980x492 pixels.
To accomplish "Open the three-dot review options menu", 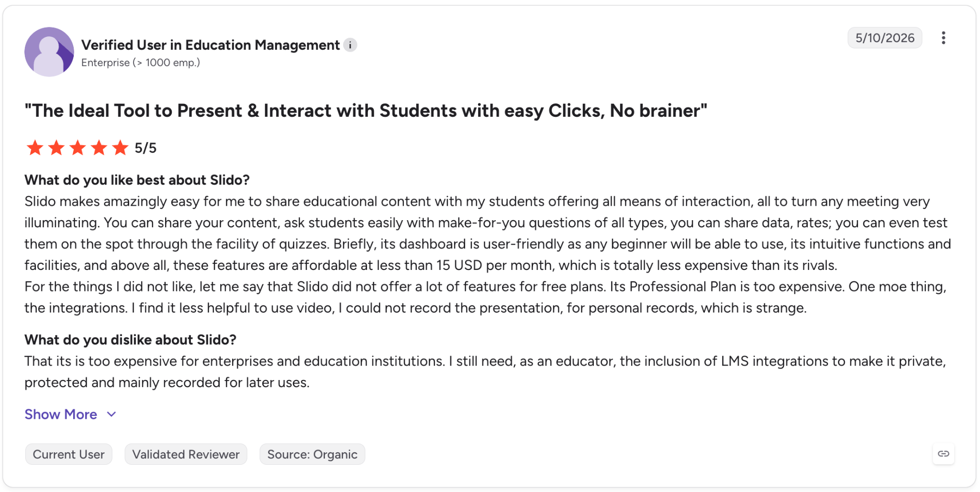I will 943,38.
